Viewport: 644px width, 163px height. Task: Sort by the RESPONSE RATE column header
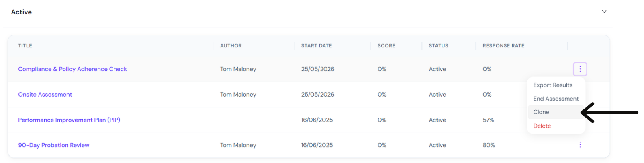(x=503, y=46)
